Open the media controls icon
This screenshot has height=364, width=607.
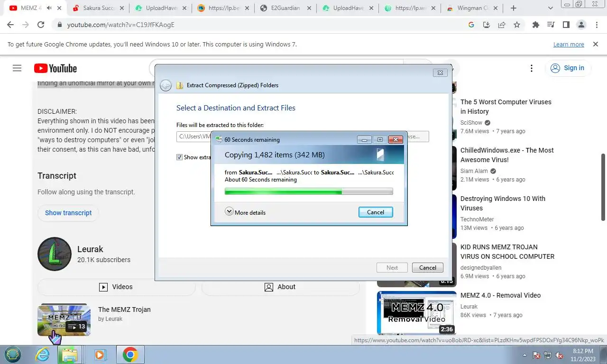[x=551, y=25]
